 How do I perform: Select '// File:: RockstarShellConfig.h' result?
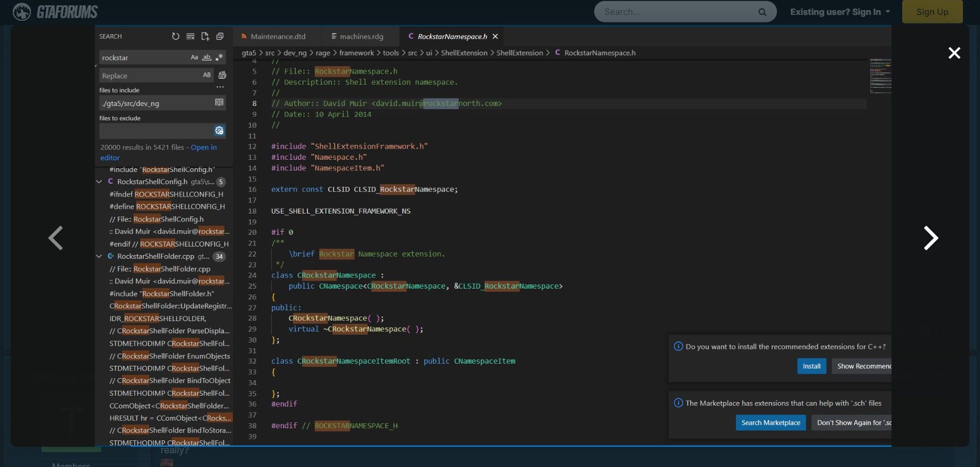156,219
